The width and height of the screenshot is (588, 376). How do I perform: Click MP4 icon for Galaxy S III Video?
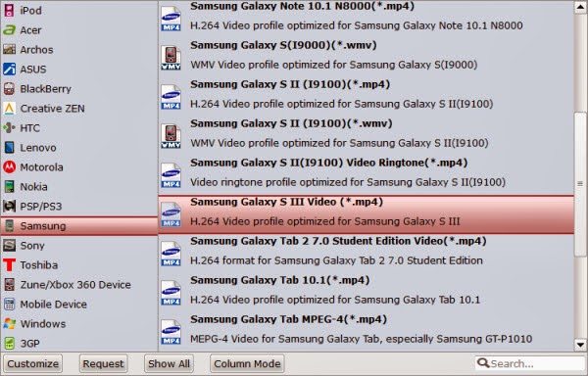pos(171,214)
